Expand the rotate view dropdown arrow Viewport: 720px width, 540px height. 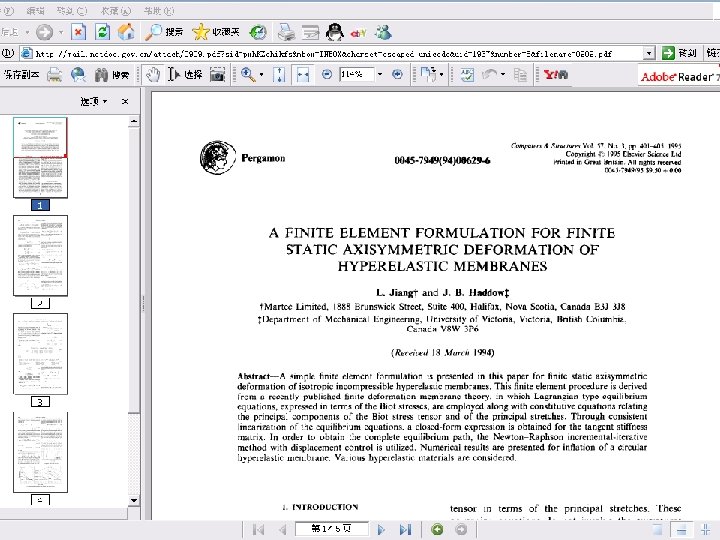pyautogui.click(x=441, y=74)
